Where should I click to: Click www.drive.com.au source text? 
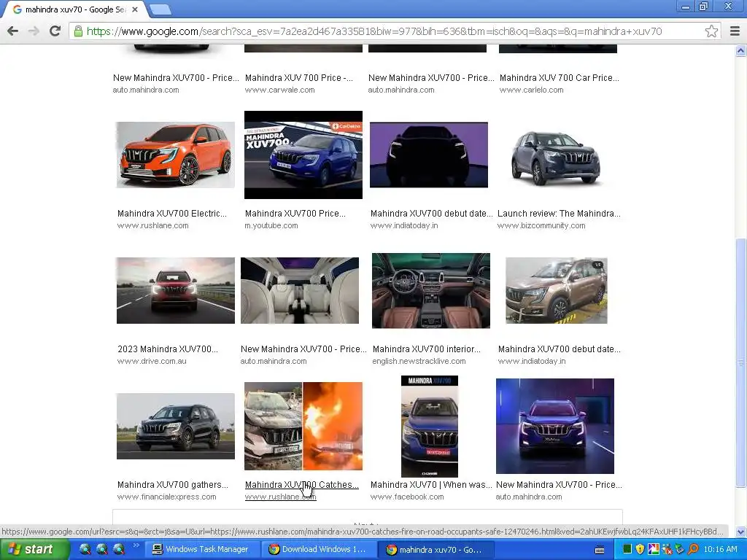152,361
